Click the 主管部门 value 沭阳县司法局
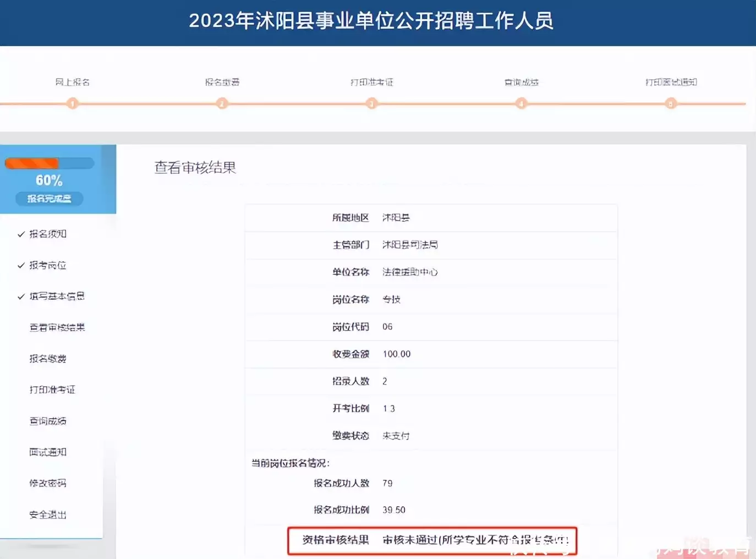The height and width of the screenshot is (559, 756). pos(410,245)
